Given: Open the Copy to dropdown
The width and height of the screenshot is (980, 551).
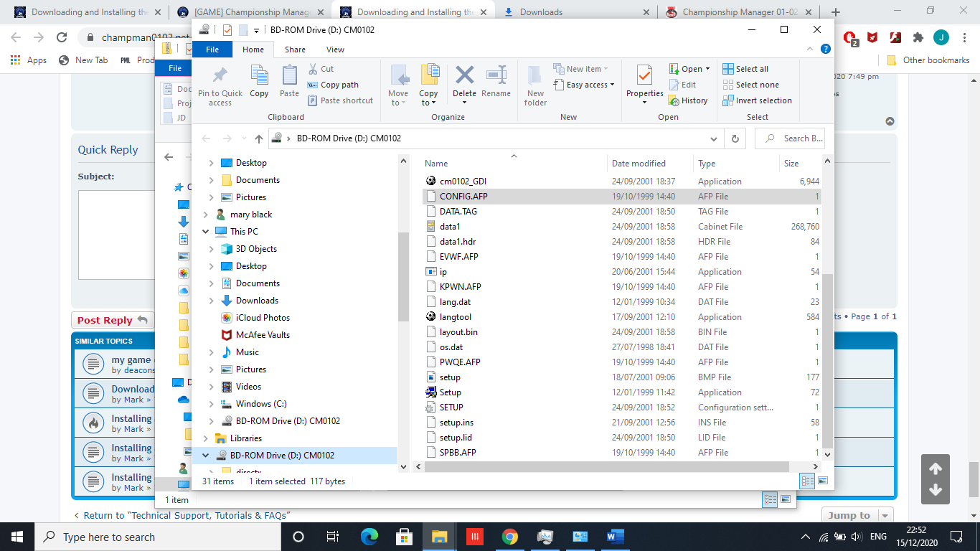Looking at the screenshot, I should point(428,103).
